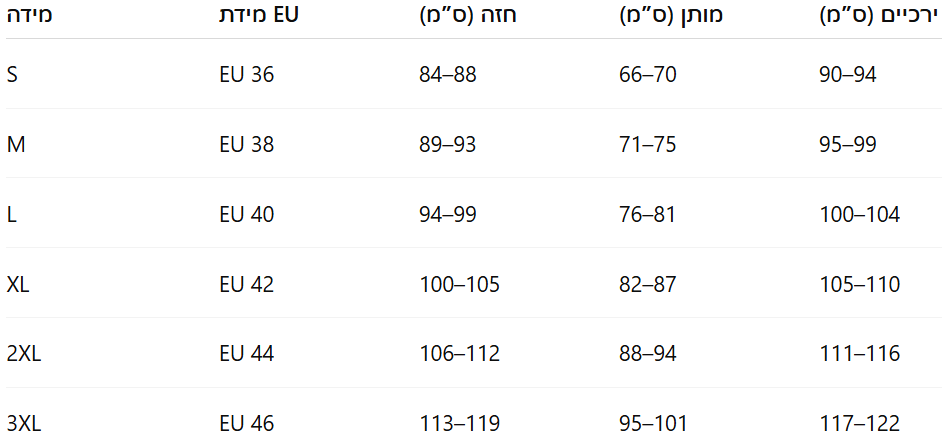Select the 2XL size cell

click(x=24, y=354)
